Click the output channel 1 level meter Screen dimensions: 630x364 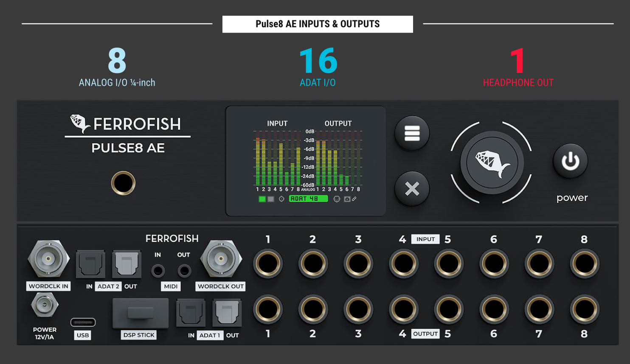318,158
